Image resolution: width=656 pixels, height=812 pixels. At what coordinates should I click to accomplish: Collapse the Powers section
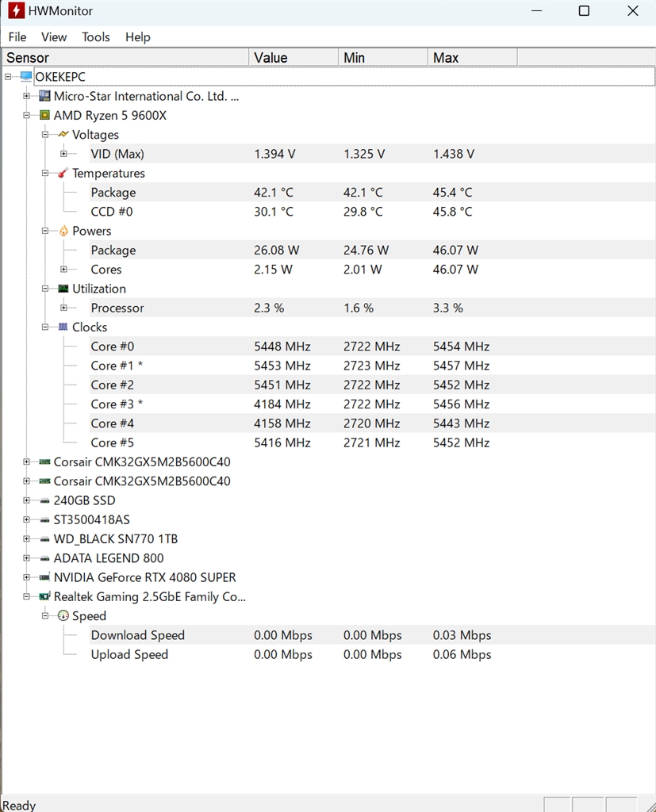(x=45, y=231)
